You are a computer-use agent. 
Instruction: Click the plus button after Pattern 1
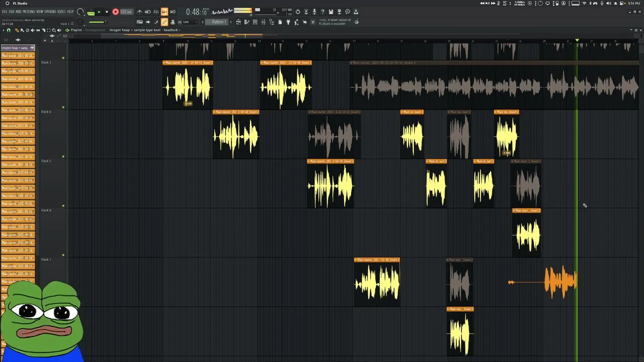click(x=231, y=22)
